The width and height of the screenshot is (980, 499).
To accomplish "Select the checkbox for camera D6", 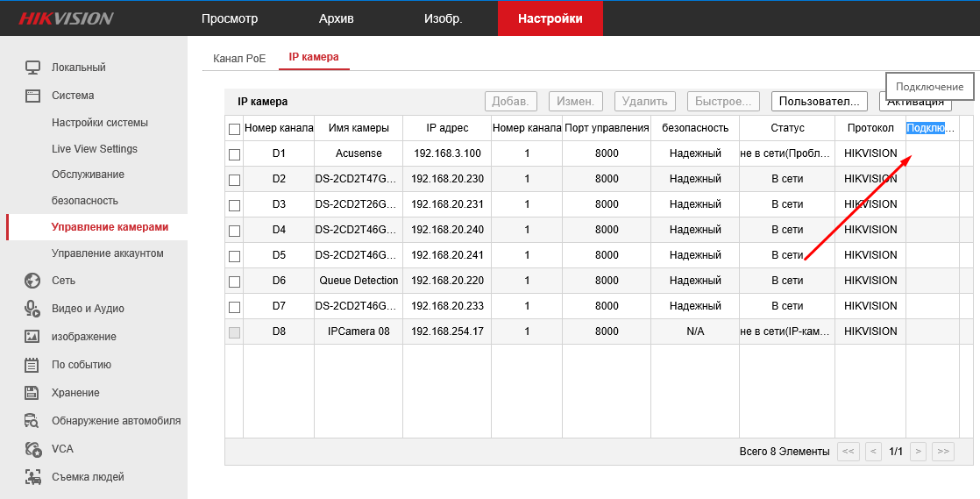I will [234, 282].
